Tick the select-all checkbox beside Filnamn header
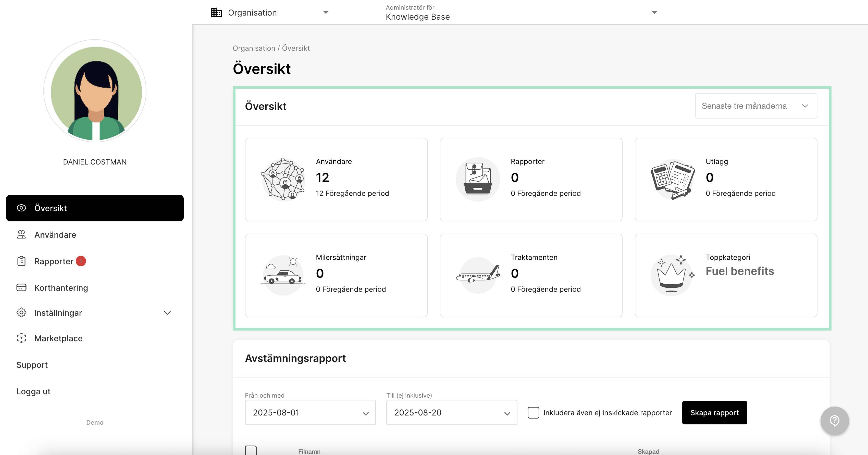Viewport: 868px width, 455px height. 251,450
